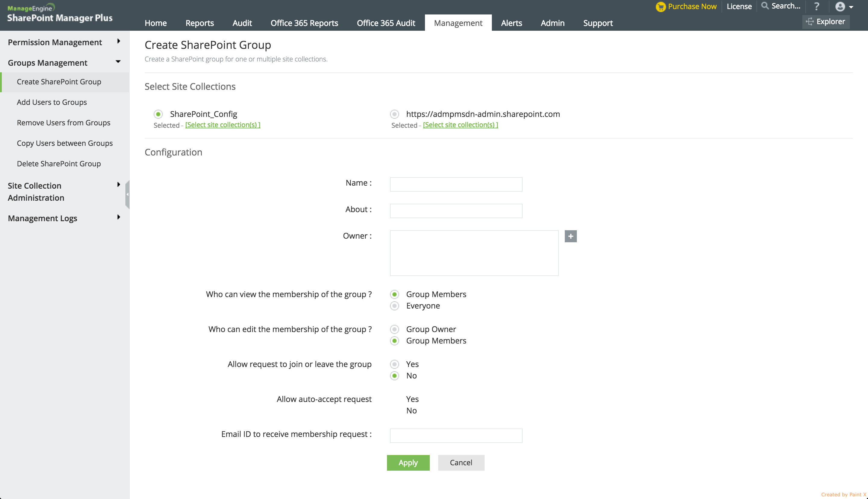The width and height of the screenshot is (868, 499).
Task: Open help via question mark icon
Action: coord(816,7)
